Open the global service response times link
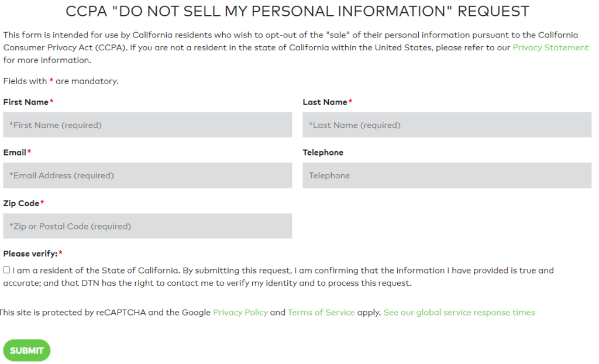599x364 pixels. (459, 312)
